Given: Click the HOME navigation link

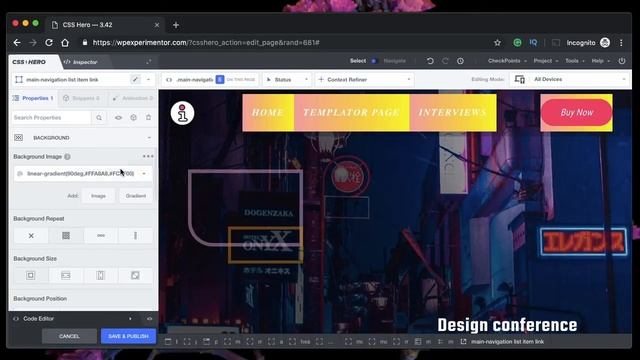Looking at the screenshot, I should (x=268, y=113).
